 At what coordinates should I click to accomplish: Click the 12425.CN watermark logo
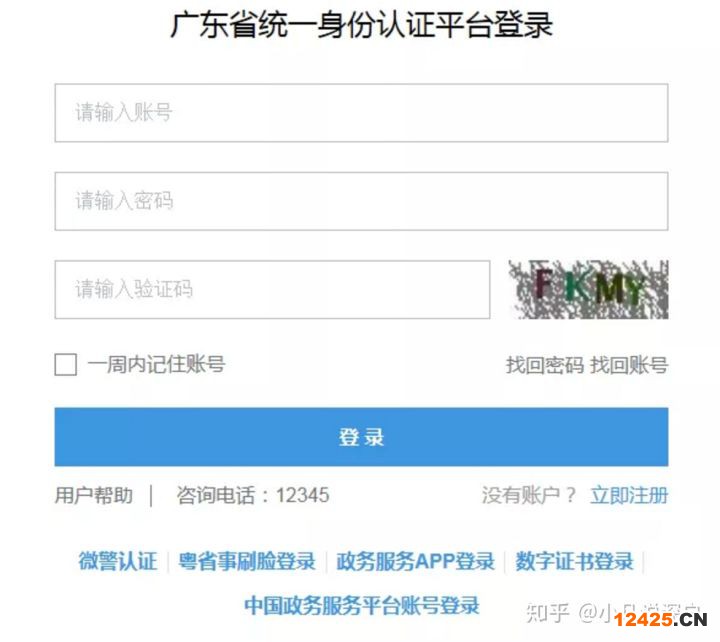pyautogui.click(x=661, y=619)
